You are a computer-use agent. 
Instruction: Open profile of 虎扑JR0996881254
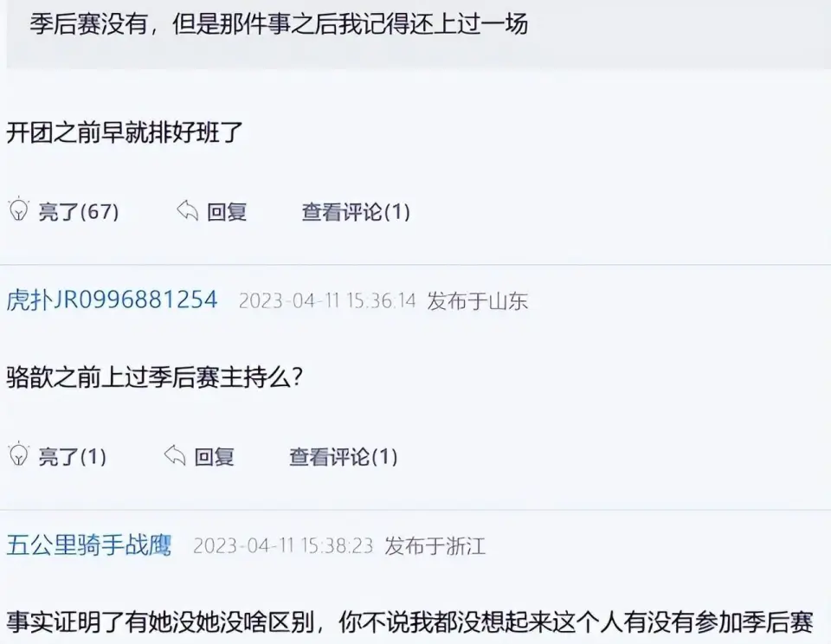click(x=112, y=300)
